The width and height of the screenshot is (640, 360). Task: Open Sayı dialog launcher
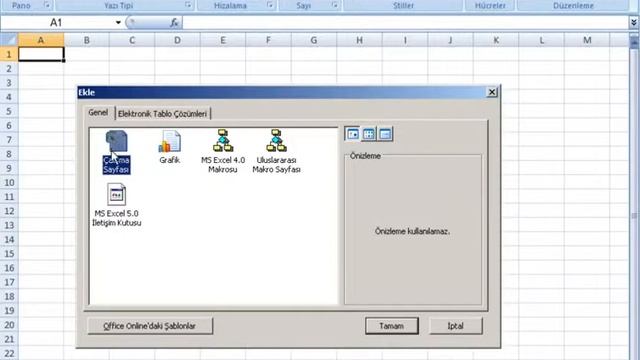(335, 5)
